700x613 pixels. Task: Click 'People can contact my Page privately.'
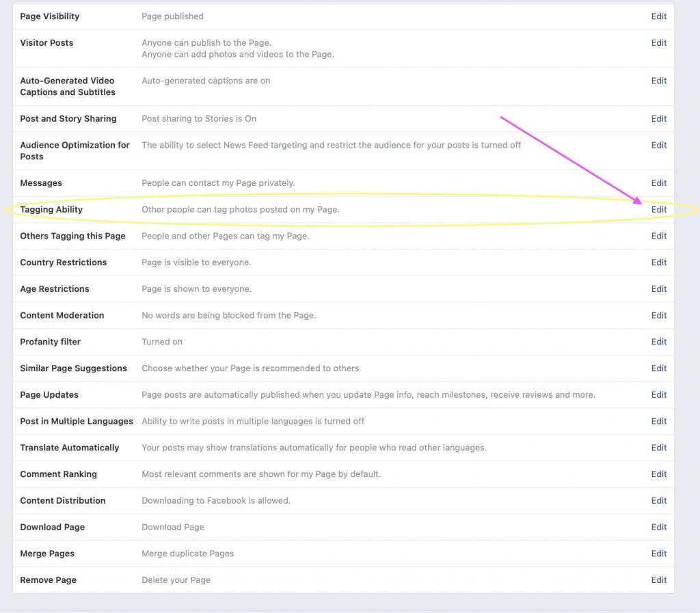point(218,183)
